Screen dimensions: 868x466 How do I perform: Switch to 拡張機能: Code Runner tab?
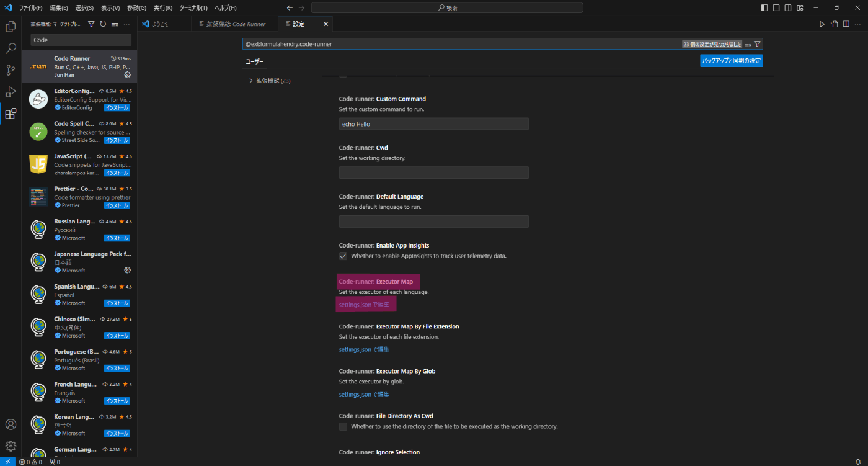(x=234, y=24)
